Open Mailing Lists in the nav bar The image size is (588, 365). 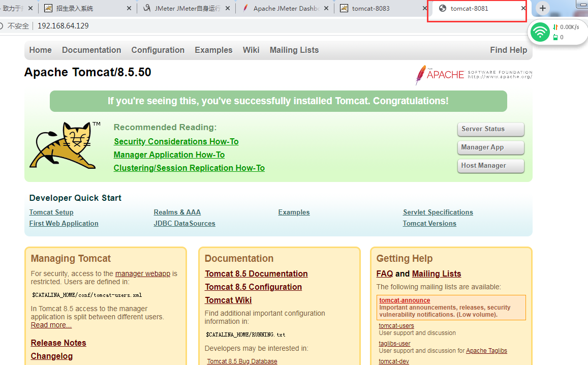coord(294,50)
